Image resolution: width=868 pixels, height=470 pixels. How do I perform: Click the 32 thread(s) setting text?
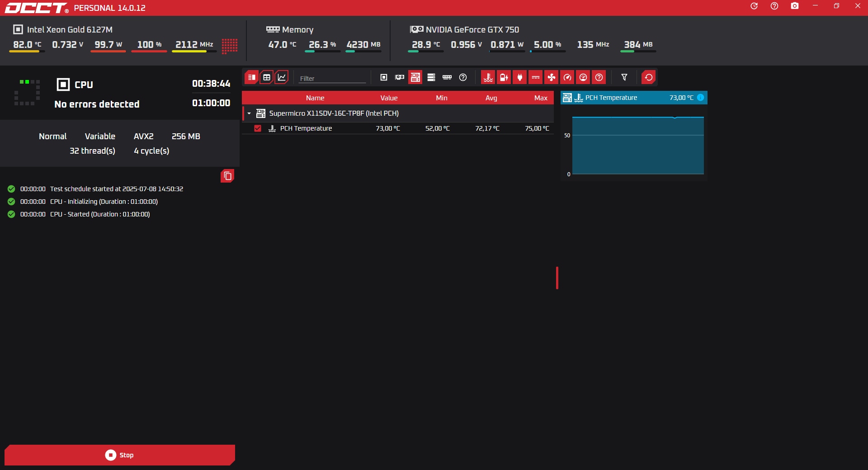coord(92,151)
